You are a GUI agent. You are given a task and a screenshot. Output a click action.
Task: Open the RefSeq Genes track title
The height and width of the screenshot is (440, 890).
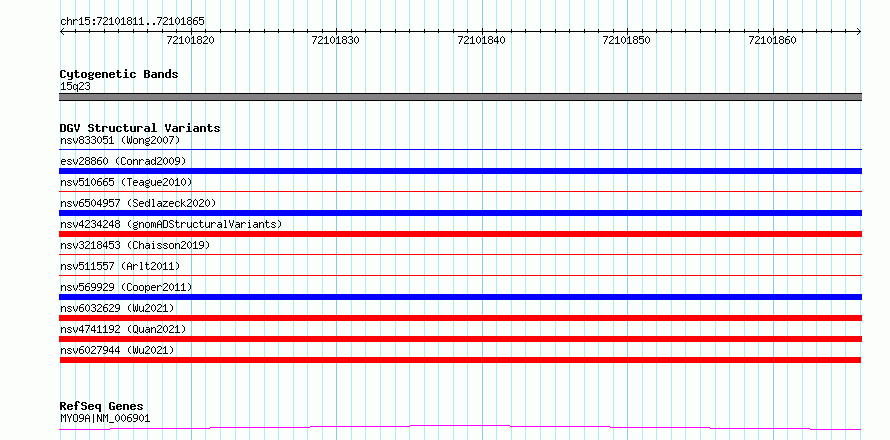coord(101,407)
